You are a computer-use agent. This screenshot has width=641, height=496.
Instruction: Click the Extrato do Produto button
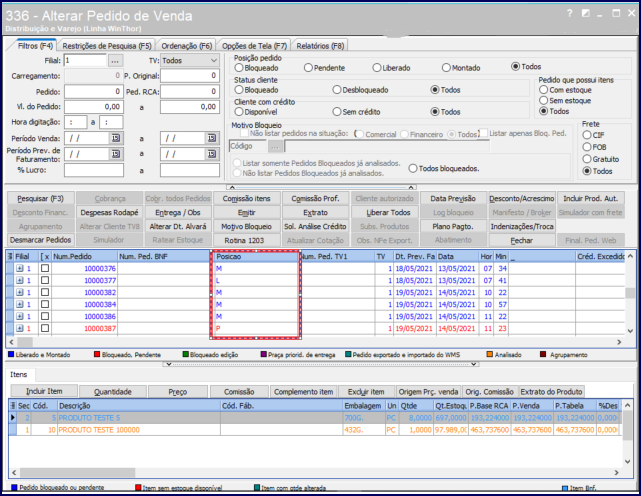tap(551, 392)
